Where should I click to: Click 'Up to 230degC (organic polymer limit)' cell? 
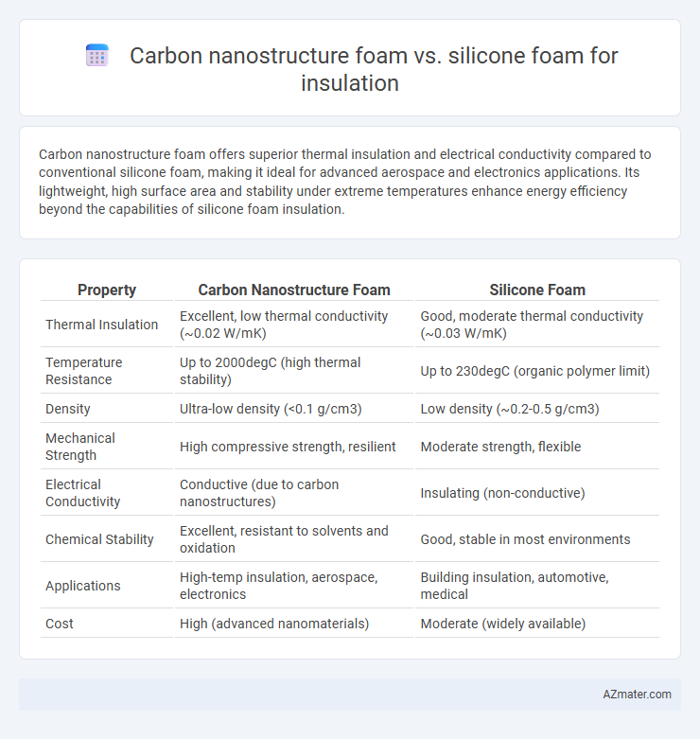click(x=537, y=370)
